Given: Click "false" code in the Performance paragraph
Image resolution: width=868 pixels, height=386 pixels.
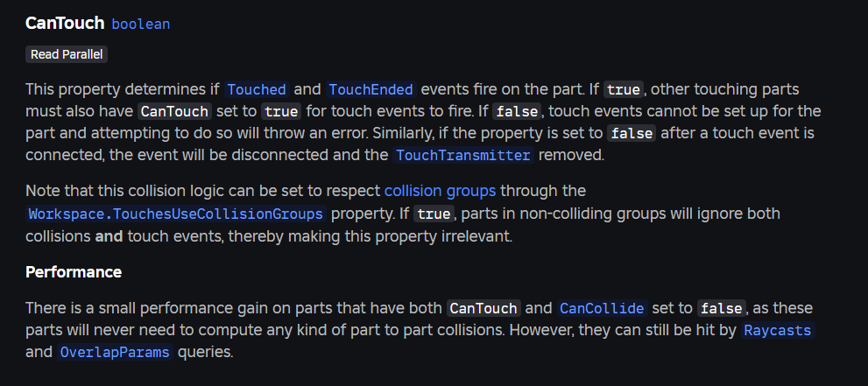Looking at the screenshot, I should 722,308.
